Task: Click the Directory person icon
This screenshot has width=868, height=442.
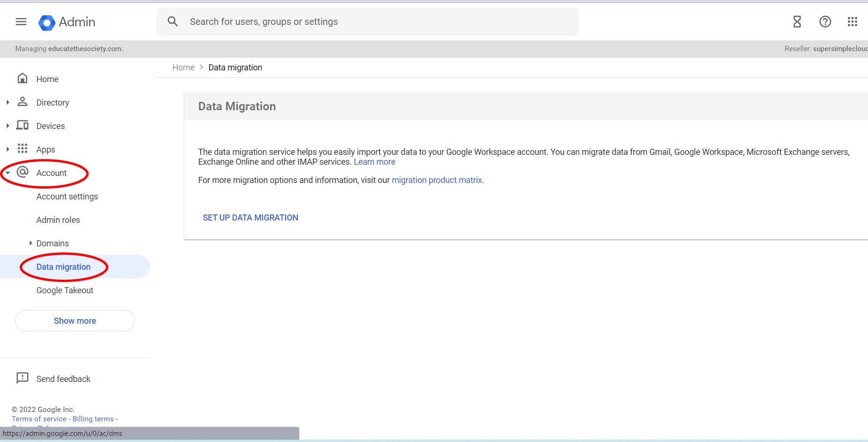Action: tap(23, 102)
